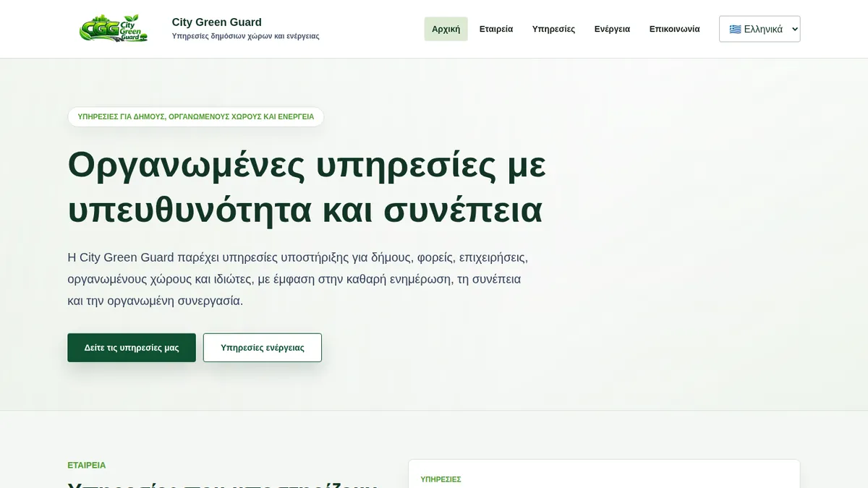Click the heading Οργανωμένες υπηρεσίες με υπευθυνότητα
This screenshot has height=488, width=868.
(307, 187)
